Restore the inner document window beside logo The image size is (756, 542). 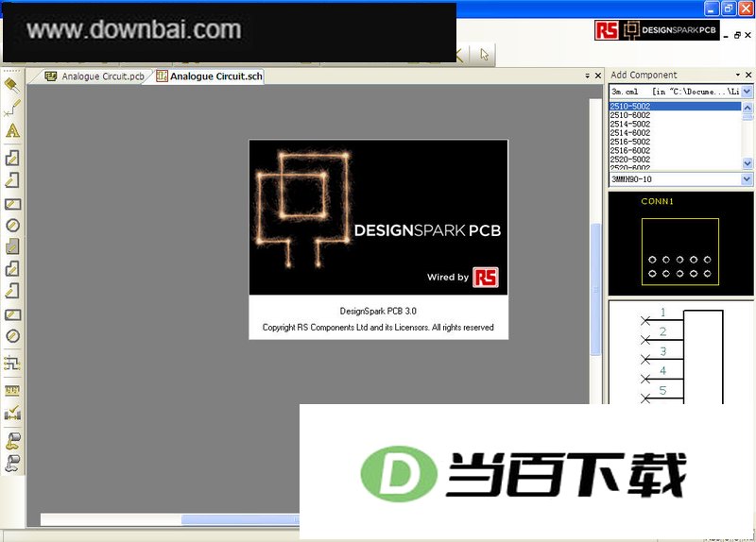coord(737,35)
